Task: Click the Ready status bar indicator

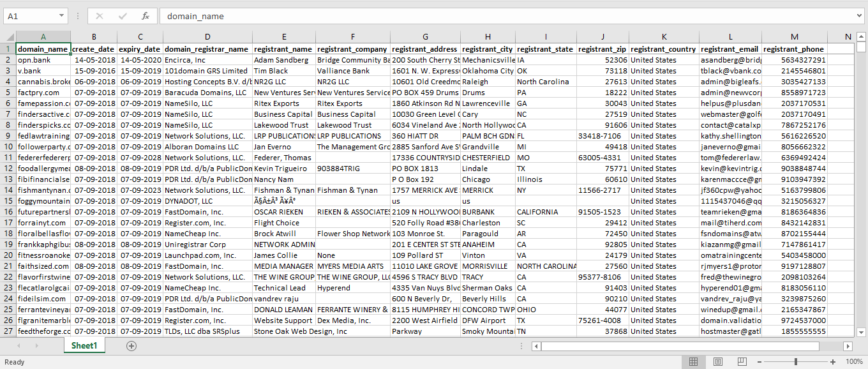Action: click(x=15, y=362)
